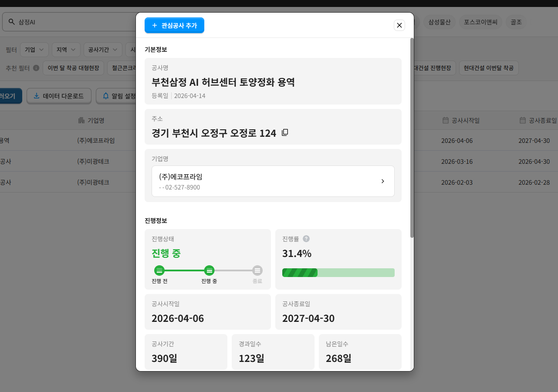This screenshot has height=392, width=558.
Task: Click the magnifier search icon
Action: click(x=11, y=21)
